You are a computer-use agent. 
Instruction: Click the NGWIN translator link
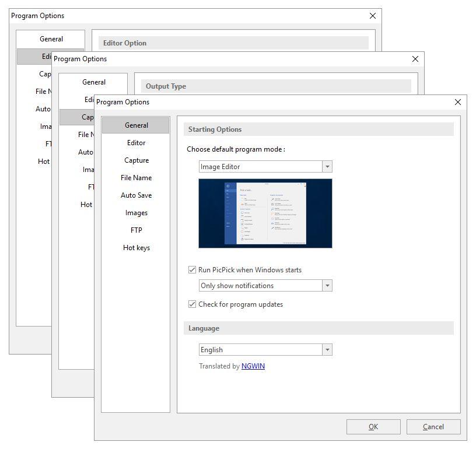point(253,366)
